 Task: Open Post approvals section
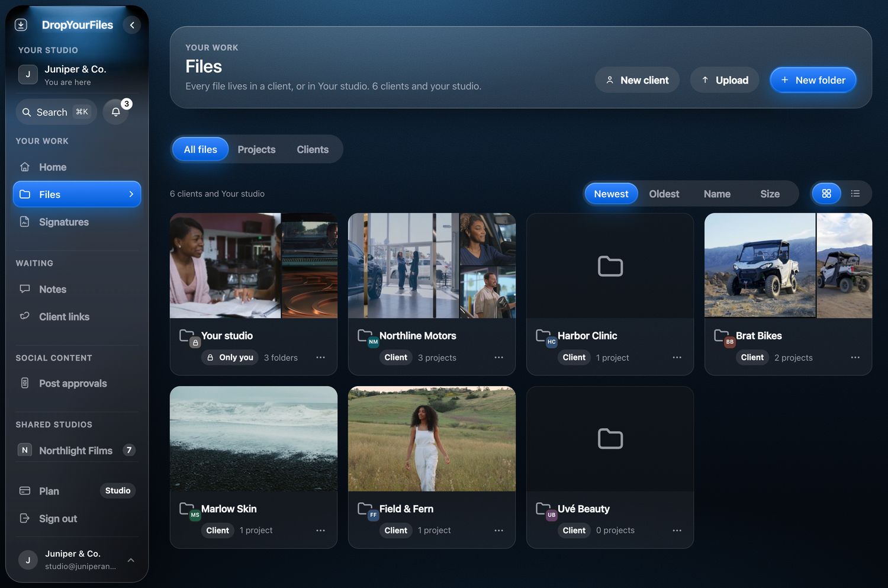pyautogui.click(x=77, y=383)
